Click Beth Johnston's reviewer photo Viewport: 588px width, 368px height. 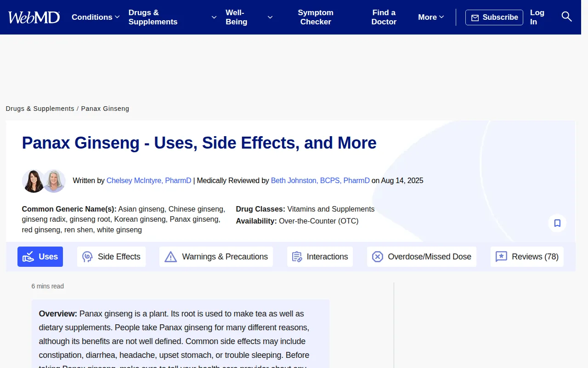54,181
